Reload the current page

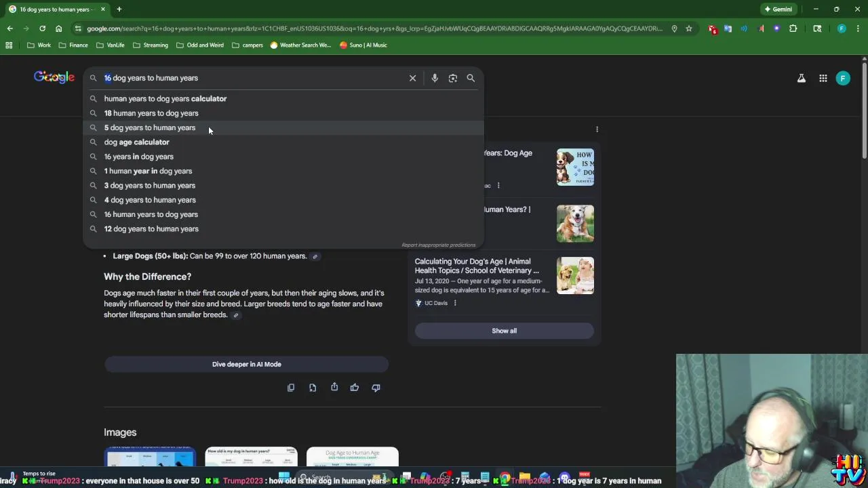(x=42, y=28)
